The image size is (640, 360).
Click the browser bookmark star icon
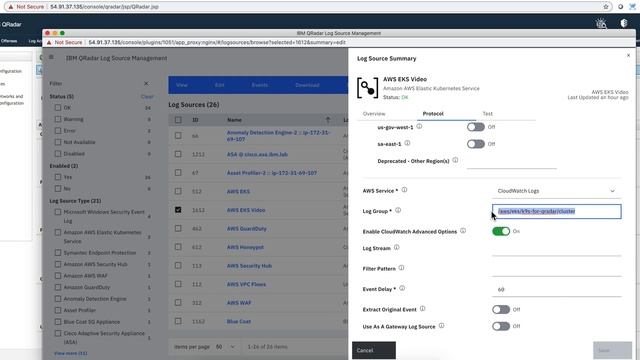click(x=606, y=7)
